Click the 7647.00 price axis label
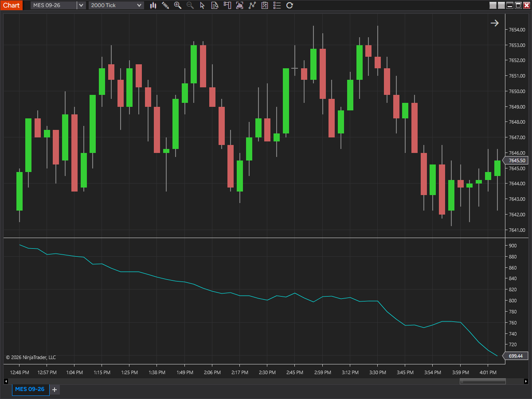Screen dimensions: 532x399 click(516, 137)
